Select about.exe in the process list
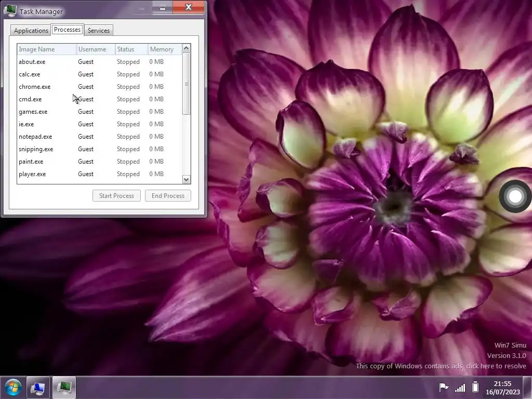 click(x=99, y=62)
